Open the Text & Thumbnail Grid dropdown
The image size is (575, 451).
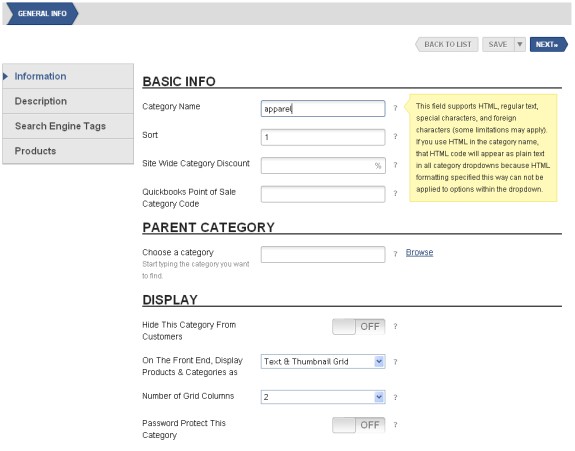click(x=323, y=362)
